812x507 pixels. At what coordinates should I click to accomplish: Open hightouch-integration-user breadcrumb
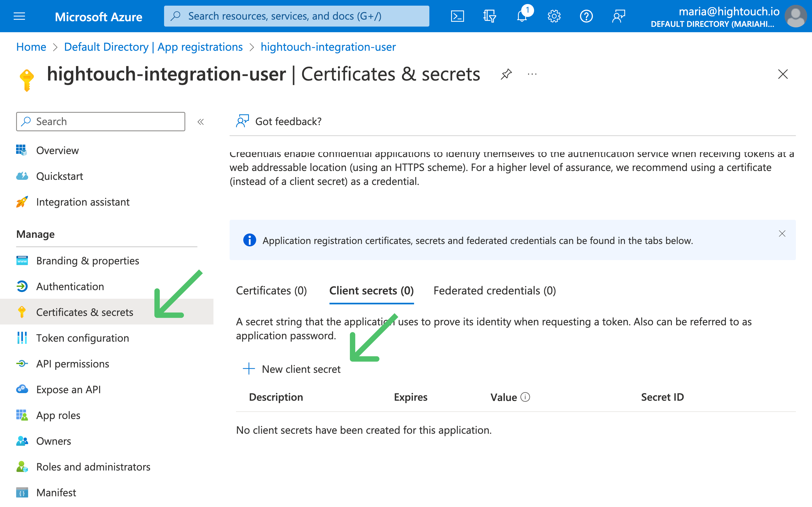(x=328, y=47)
